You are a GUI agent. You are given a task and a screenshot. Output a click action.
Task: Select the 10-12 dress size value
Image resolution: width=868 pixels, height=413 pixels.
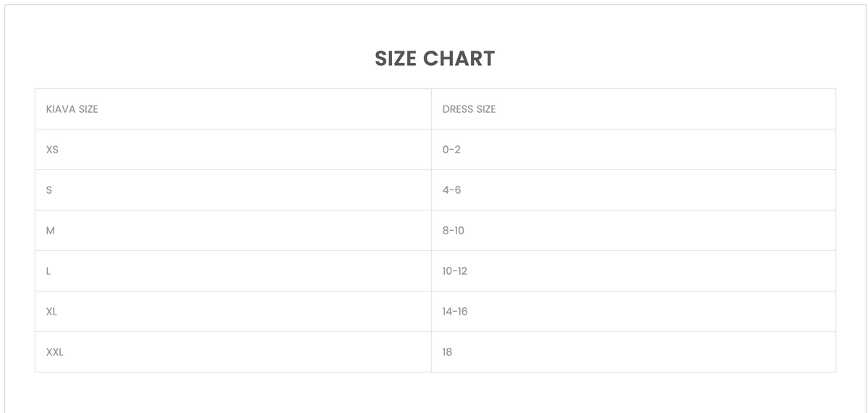[x=455, y=271]
